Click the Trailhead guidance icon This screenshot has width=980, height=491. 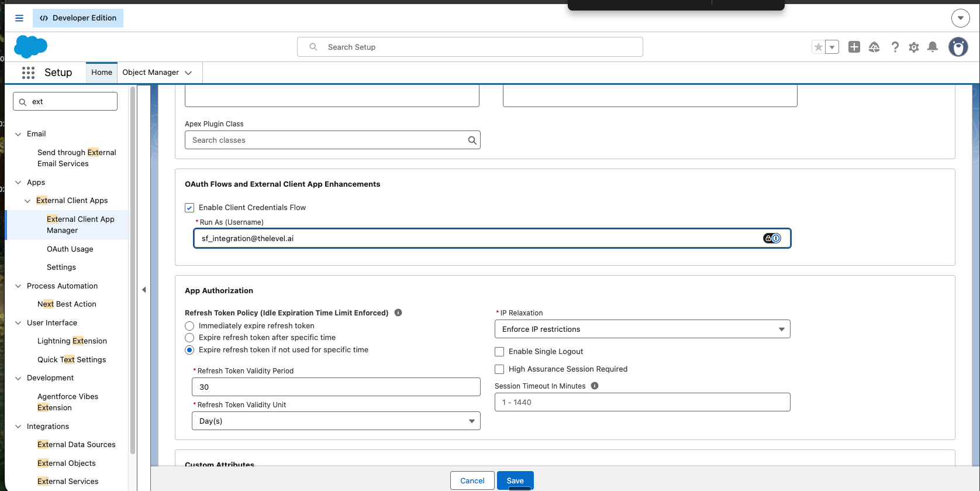[874, 47]
